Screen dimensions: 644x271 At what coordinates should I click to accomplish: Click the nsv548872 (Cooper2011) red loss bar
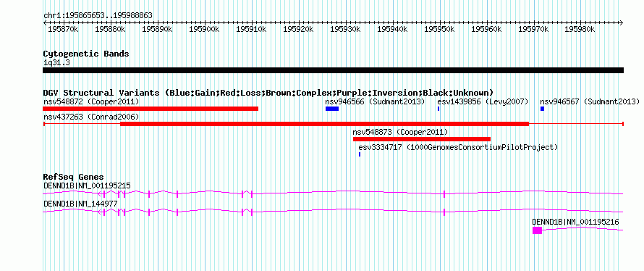pos(151,109)
